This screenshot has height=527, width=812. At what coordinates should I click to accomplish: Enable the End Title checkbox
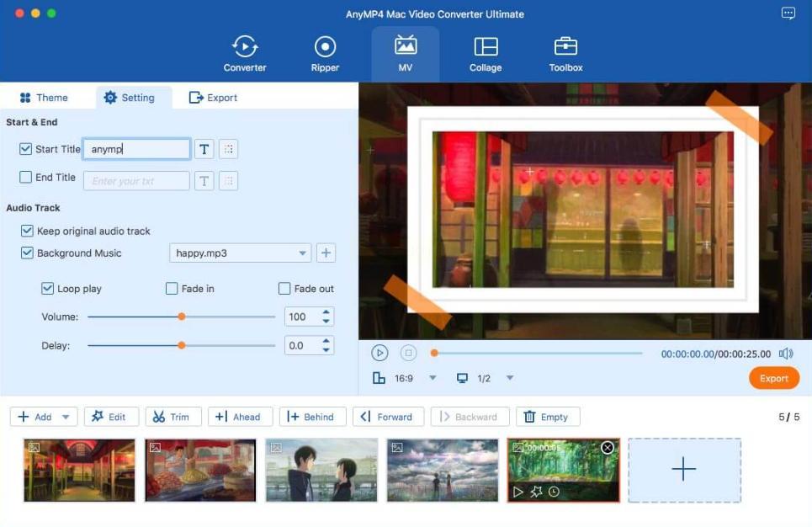26,178
